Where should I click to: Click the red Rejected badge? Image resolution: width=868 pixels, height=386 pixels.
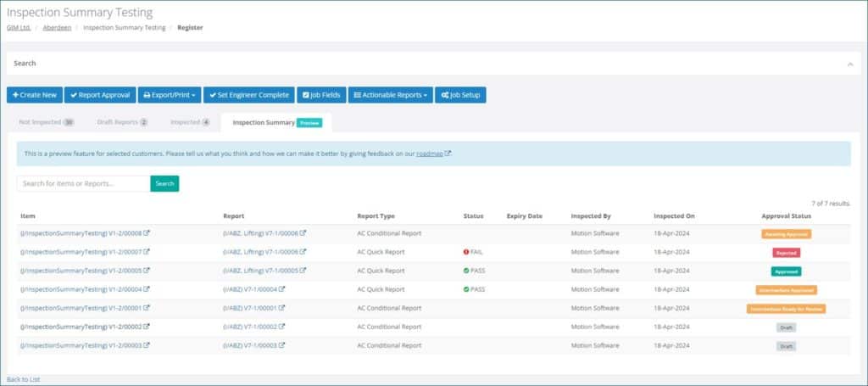tap(786, 253)
